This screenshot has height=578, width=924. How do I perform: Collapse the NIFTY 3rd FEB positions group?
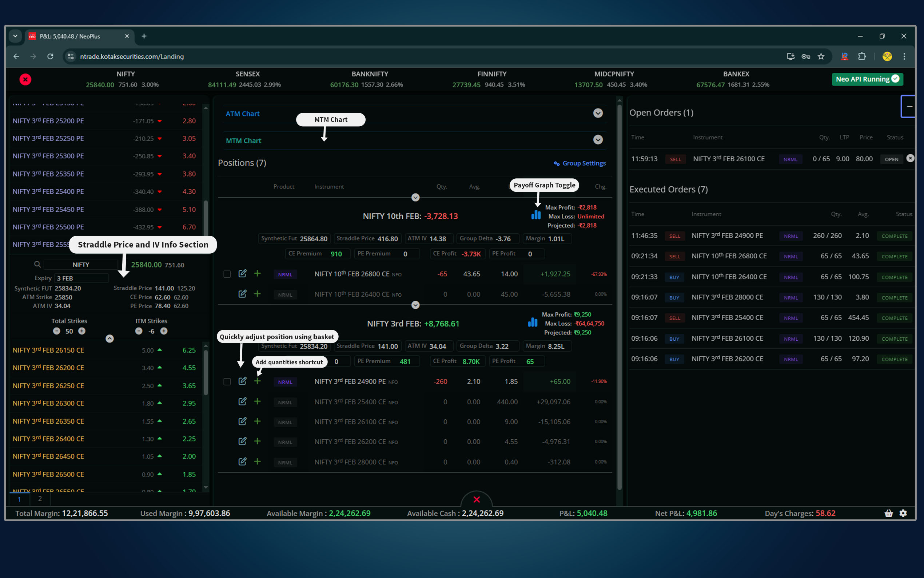pos(415,305)
